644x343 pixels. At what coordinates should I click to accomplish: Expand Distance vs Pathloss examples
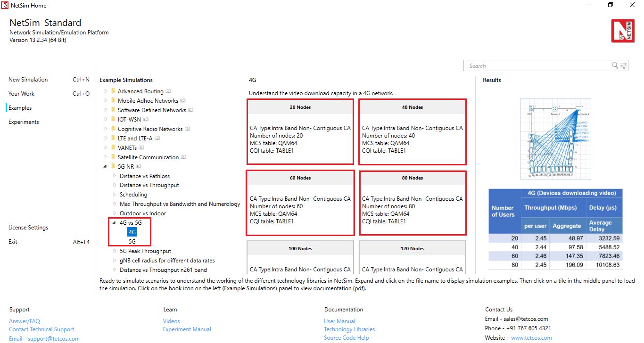tap(115, 176)
